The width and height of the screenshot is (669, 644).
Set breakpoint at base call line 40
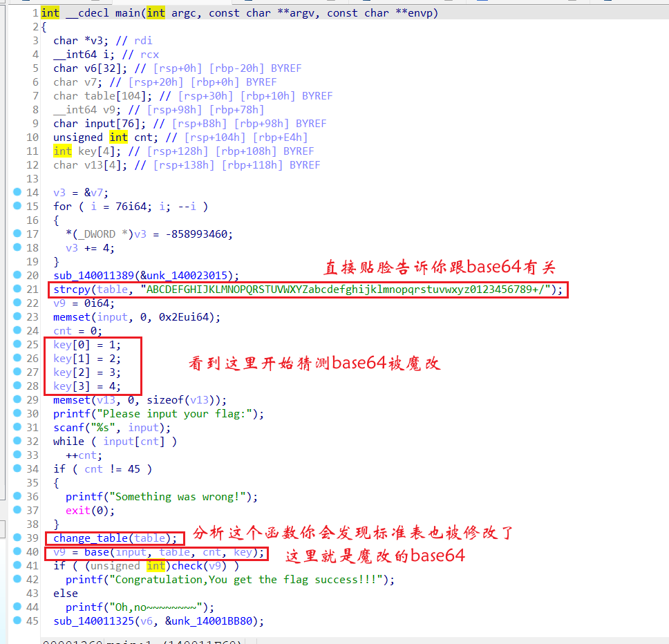(x=17, y=551)
